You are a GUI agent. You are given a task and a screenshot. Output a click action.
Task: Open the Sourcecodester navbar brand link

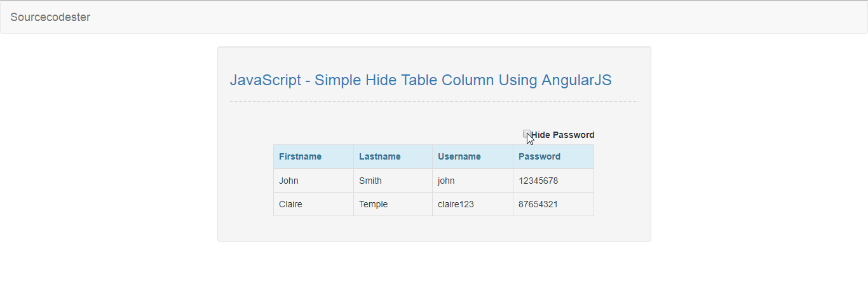coord(50,17)
